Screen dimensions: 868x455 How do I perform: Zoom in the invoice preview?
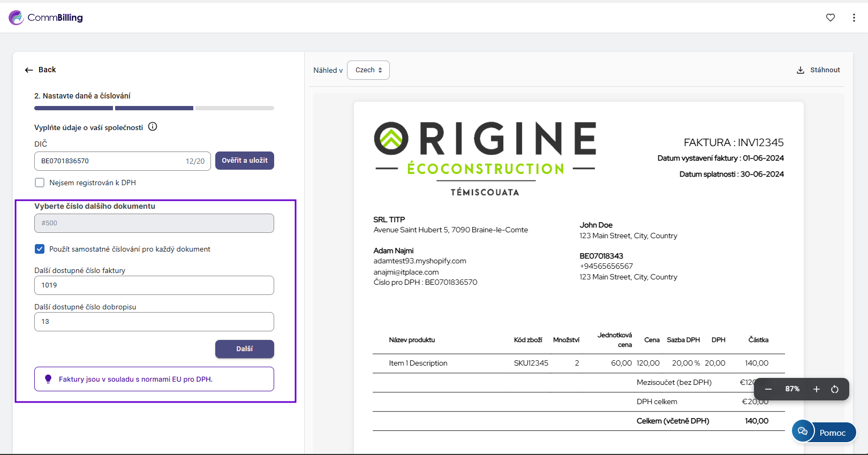pyautogui.click(x=816, y=389)
